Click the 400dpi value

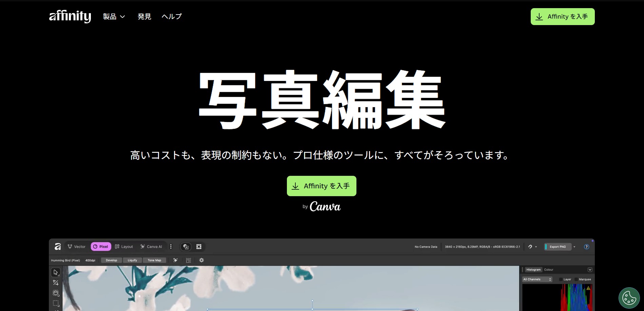pyautogui.click(x=90, y=260)
